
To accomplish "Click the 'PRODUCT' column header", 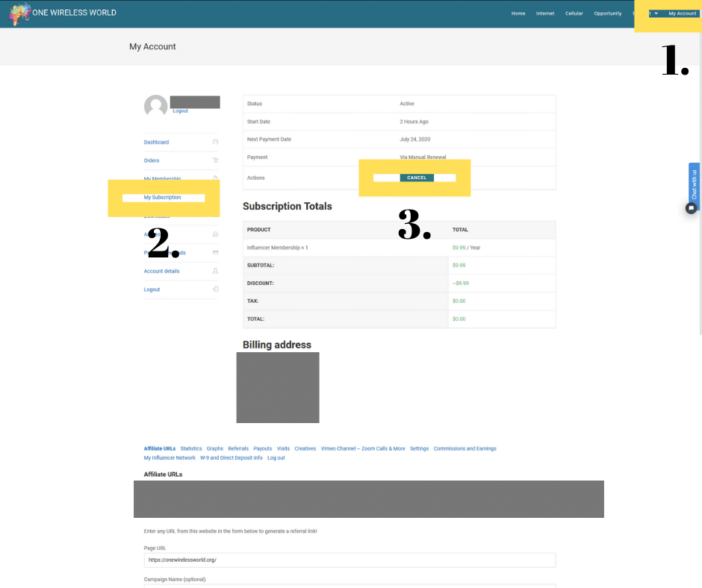I will pos(259,230).
